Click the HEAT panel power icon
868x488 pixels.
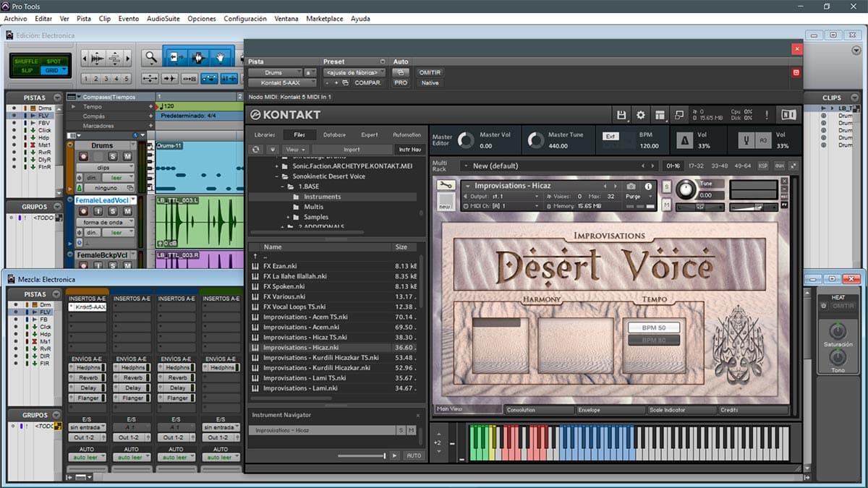pyautogui.click(x=823, y=306)
